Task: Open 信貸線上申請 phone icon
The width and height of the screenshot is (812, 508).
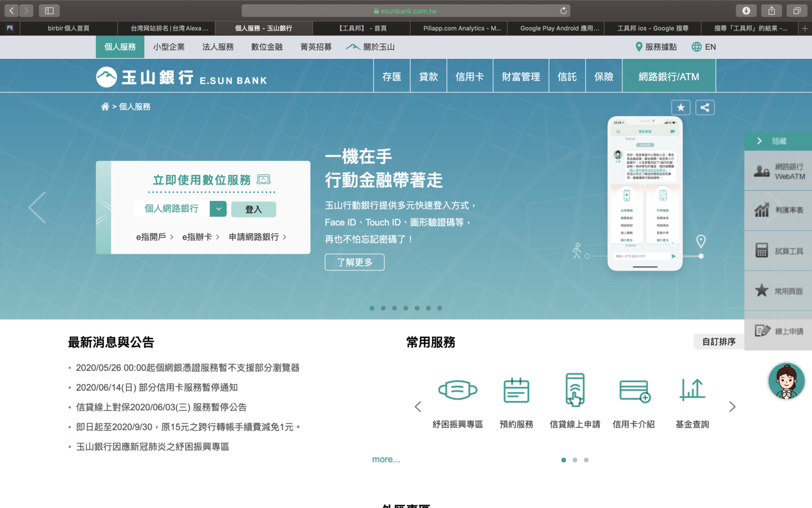Action: click(x=575, y=389)
